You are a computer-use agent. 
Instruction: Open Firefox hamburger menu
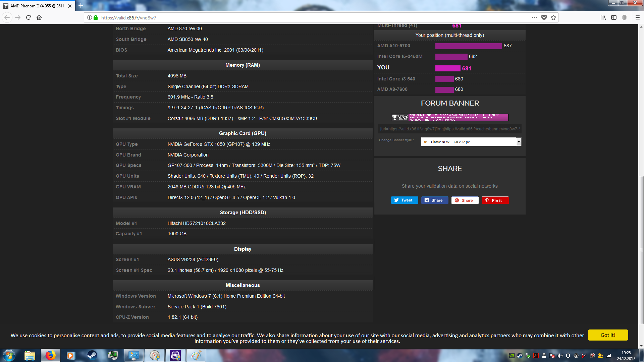[638, 17]
